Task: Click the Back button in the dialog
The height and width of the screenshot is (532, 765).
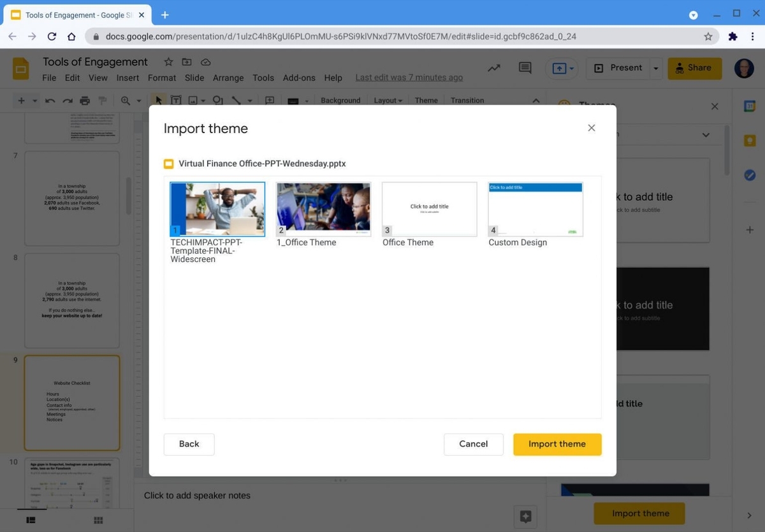Action: point(189,444)
